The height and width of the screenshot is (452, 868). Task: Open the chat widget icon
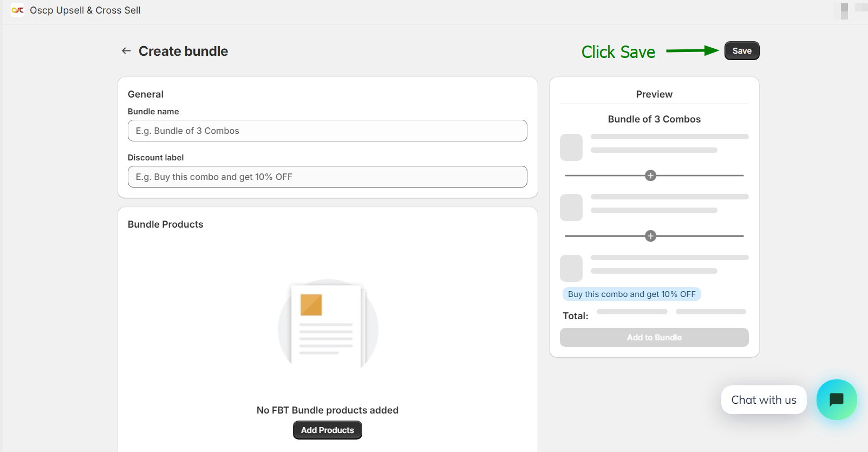click(x=837, y=399)
